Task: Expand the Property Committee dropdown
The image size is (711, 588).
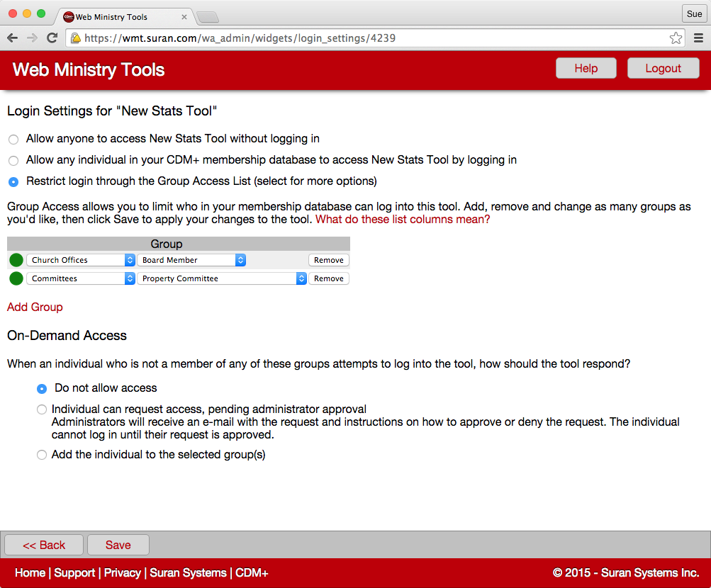Action: [x=222, y=278]
